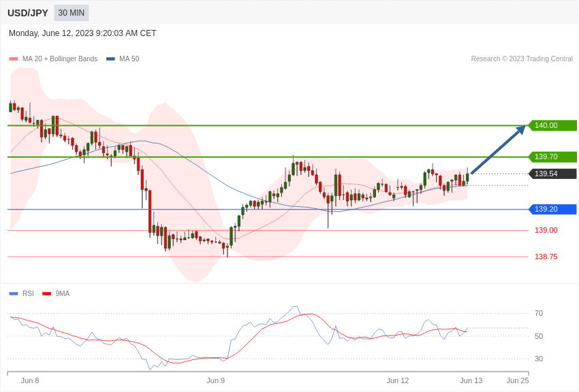Click the pink MA 20 legend swatch
Viewport: 579px width, 392px height.
point(14,59)
